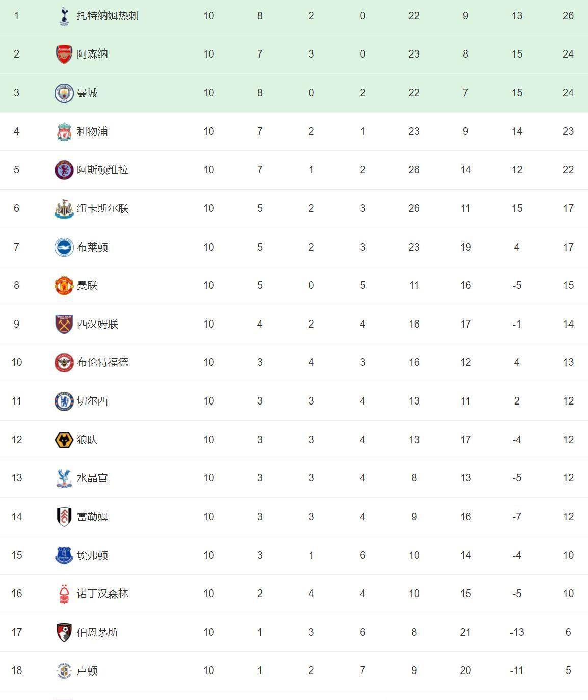
Task: Click the Bournemouth club crest
Action: click(x=64, y=632)
